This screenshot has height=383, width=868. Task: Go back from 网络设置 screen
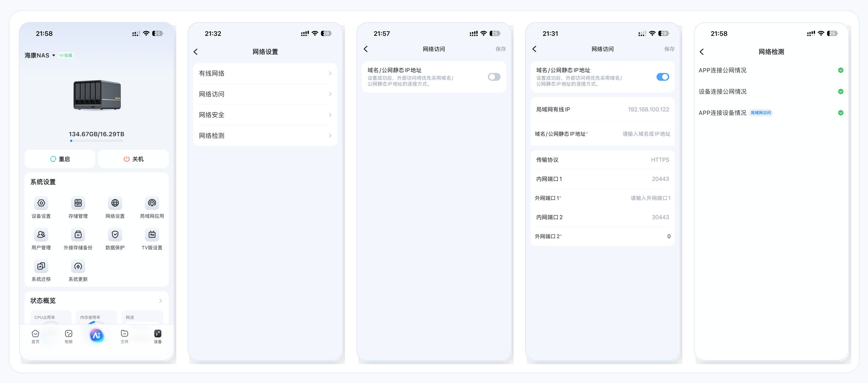pos(196,51)
